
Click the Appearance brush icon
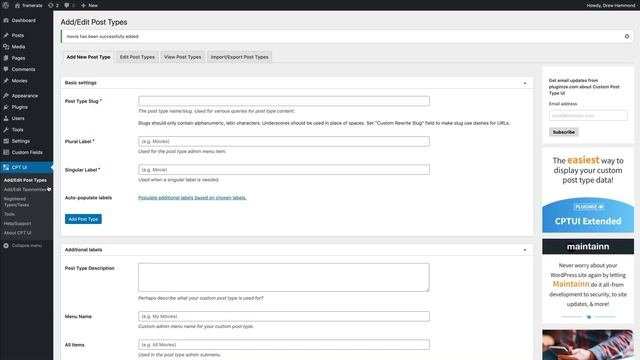(6, 96)
